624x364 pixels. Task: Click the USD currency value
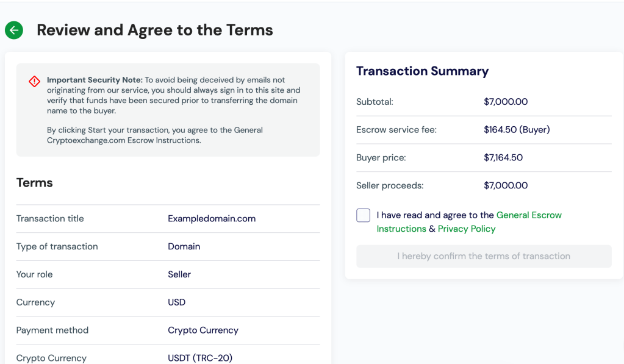(x=176, y=302)
